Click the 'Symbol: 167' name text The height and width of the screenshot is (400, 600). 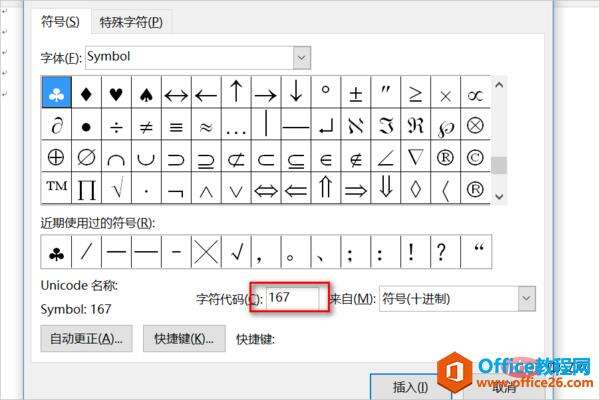tap(76, 309)
